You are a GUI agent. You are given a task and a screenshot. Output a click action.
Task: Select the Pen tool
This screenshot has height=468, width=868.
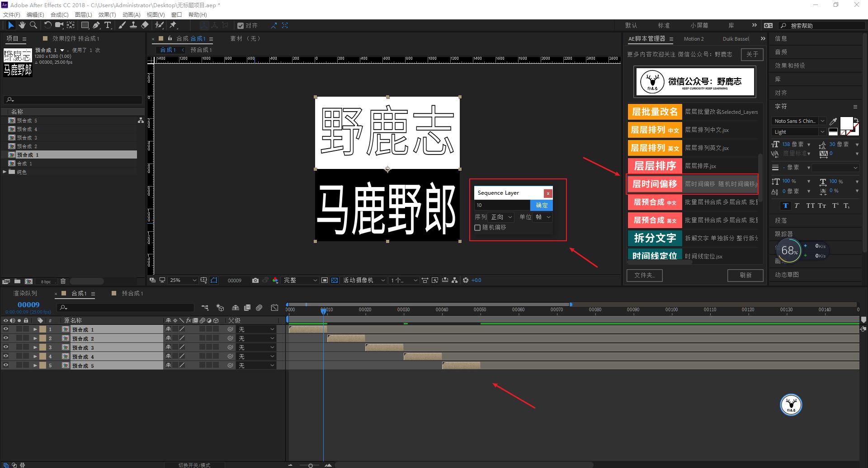coord(96,25)
